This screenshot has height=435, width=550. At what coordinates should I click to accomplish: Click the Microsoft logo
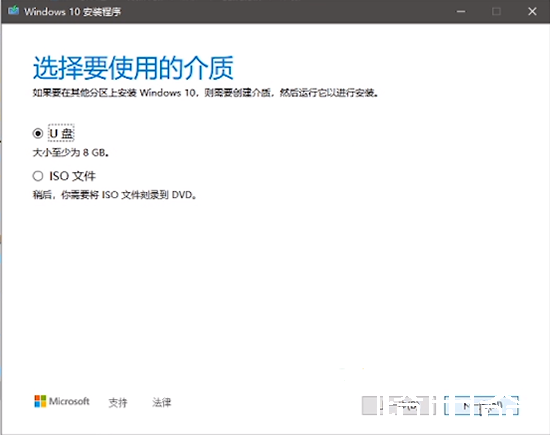point(62,401)
